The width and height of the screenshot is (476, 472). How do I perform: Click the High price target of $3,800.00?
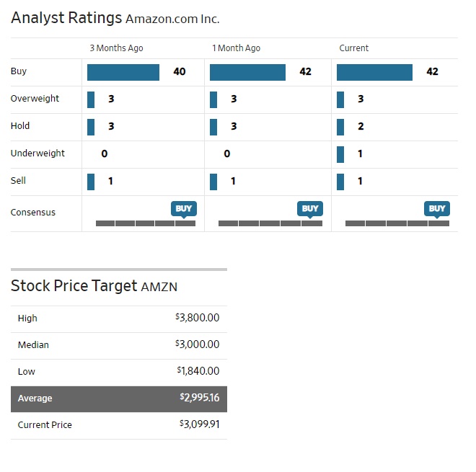pyautogui.click(x=198, y=318)
